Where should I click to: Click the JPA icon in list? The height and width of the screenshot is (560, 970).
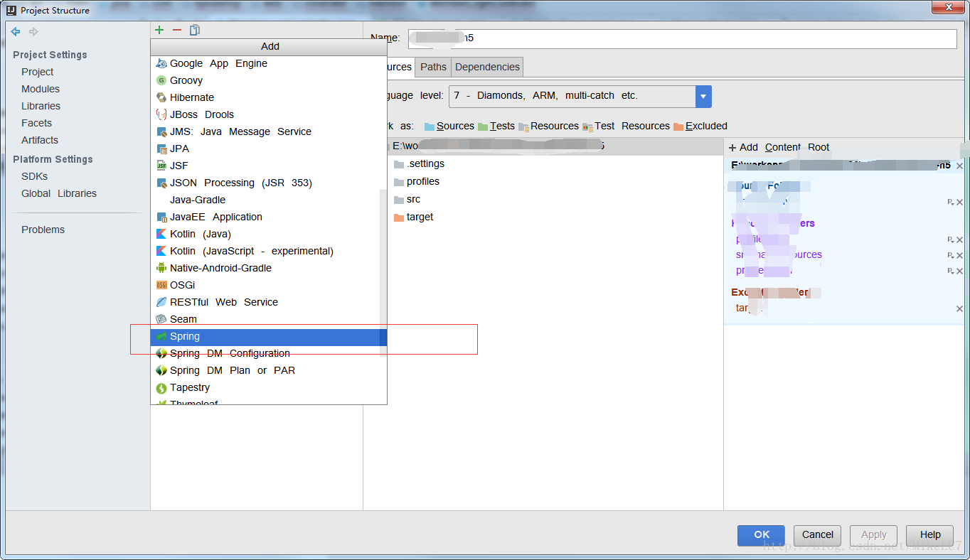(x=161, y=149)
